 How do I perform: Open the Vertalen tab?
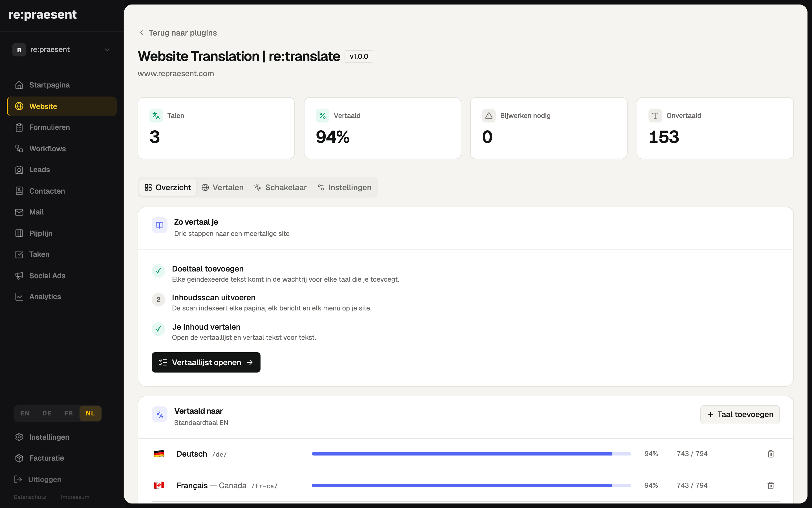pos(222,187)
